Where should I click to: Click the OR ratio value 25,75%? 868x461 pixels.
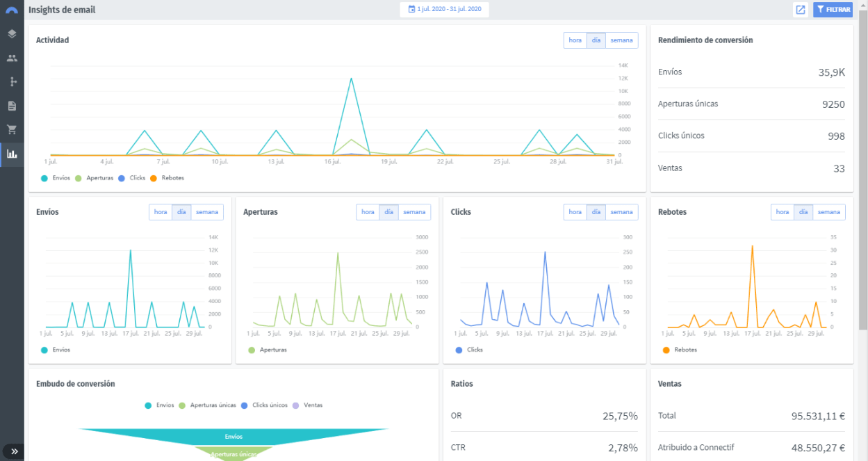pyautogui.click(x=620, y=416)
